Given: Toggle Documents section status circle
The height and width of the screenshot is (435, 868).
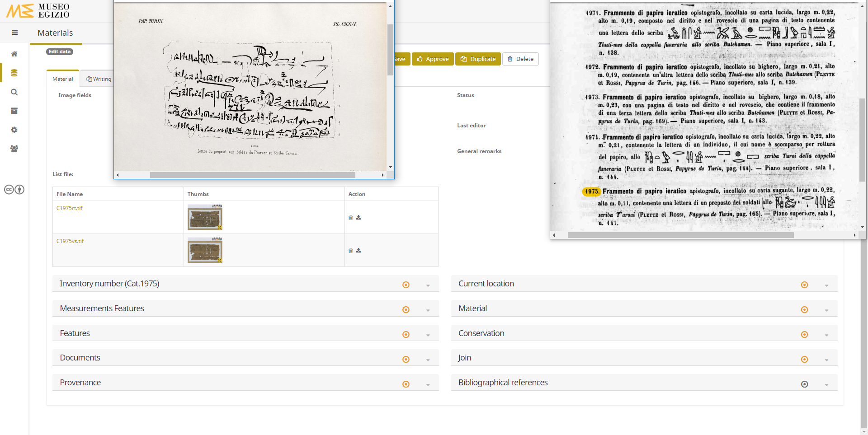Looking at the screenshot, I should (406, 359).
